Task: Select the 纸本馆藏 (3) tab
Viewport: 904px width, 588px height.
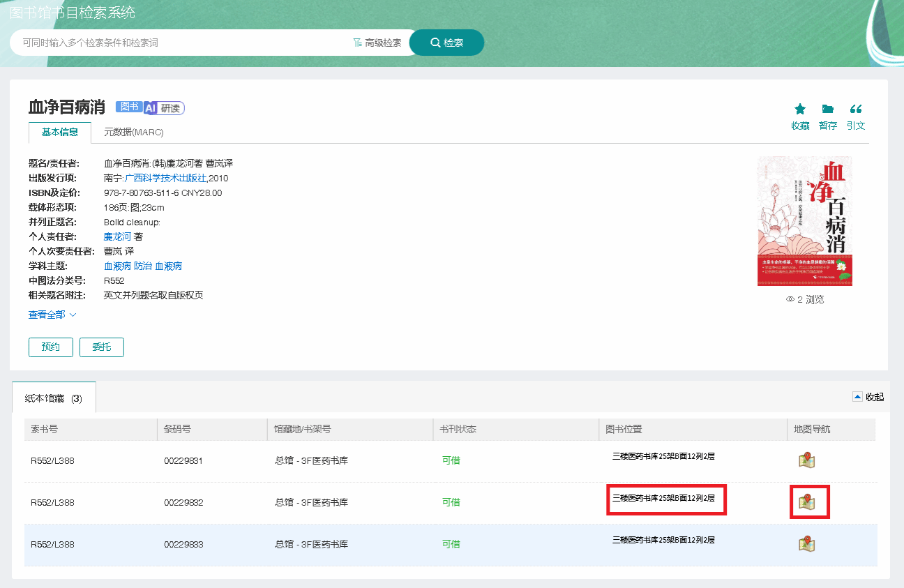Action: click(x=54, y=398)
